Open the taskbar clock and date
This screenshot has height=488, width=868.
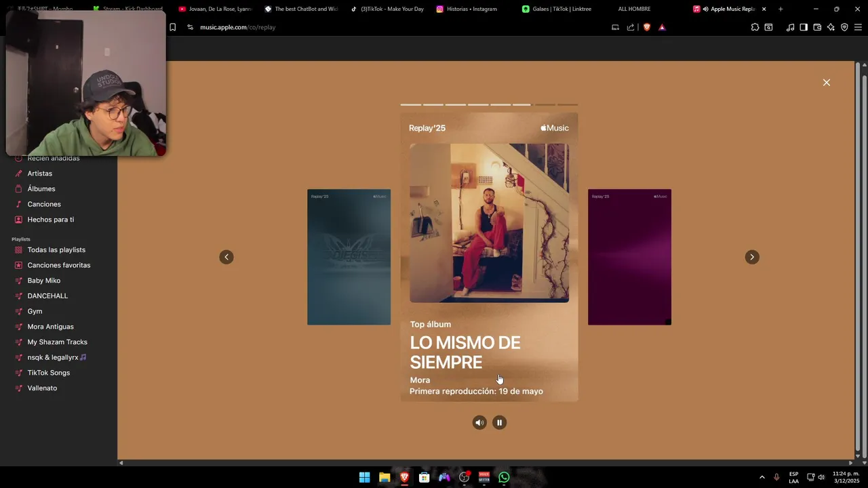coord(848,477)
